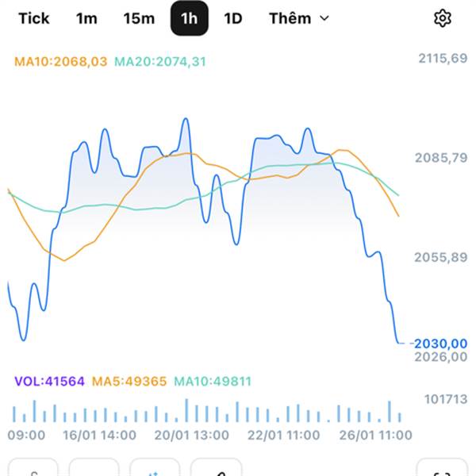Click the sparkle icon button in bottom toolbar
Image resolution: width=476 pixels, height=476 pixels.
tap(155, 470)
